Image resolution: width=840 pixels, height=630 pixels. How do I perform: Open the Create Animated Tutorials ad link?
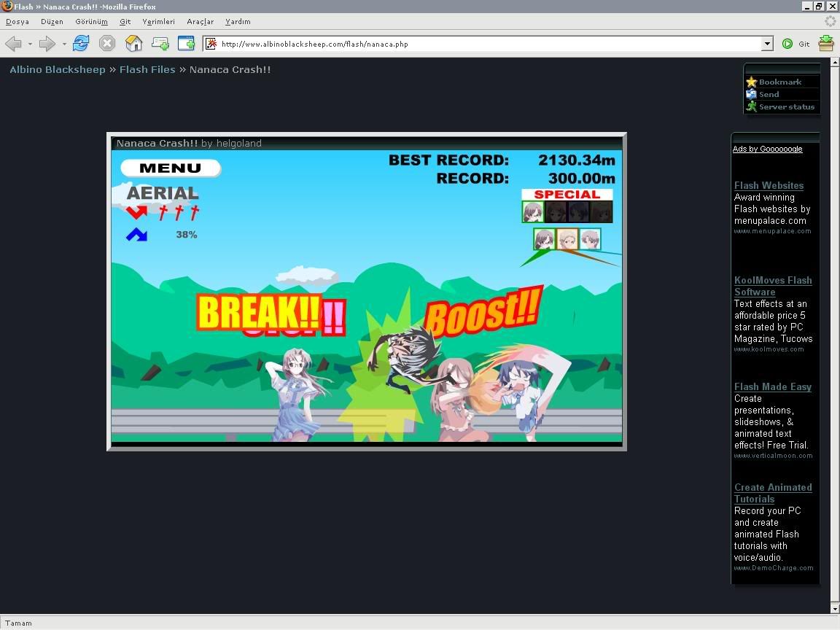(773, 493)
